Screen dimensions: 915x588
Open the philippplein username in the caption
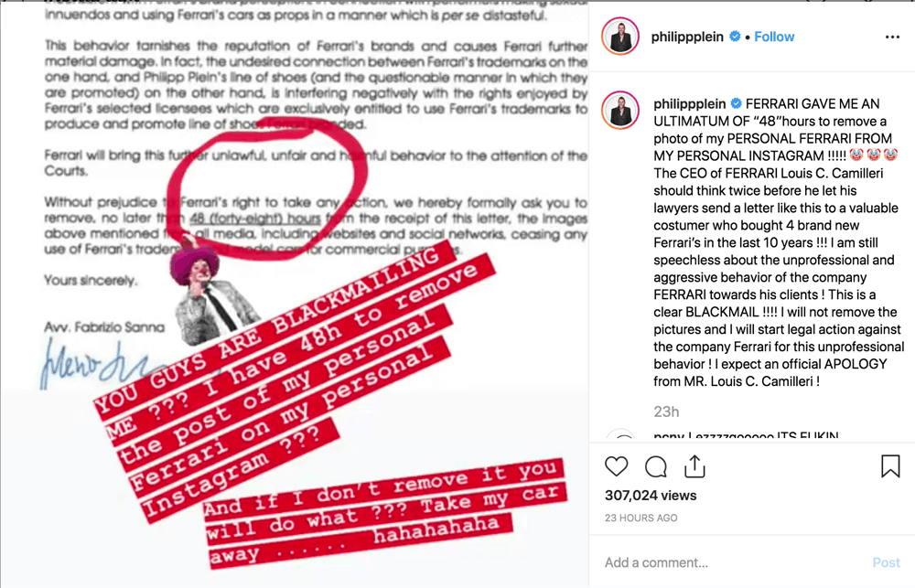click(x=690, y=104)
